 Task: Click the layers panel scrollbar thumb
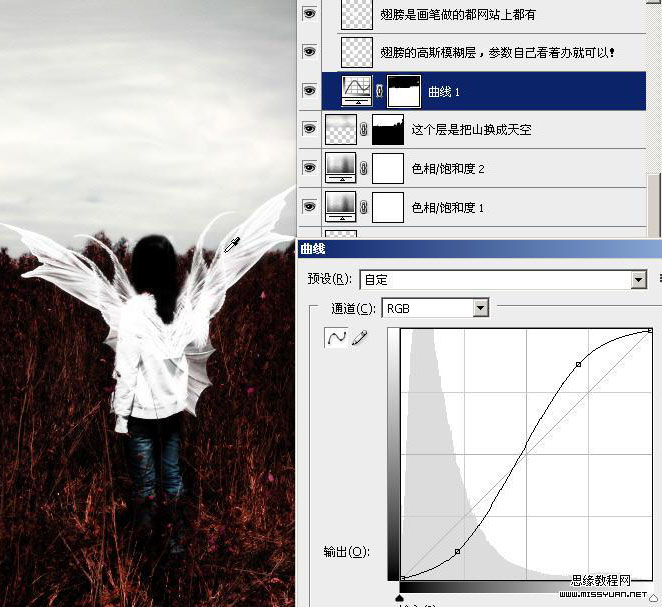[x=654, y=205]
